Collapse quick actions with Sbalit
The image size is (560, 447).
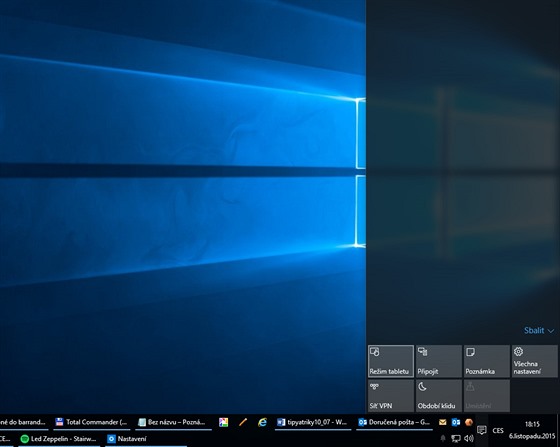point(539,331)
